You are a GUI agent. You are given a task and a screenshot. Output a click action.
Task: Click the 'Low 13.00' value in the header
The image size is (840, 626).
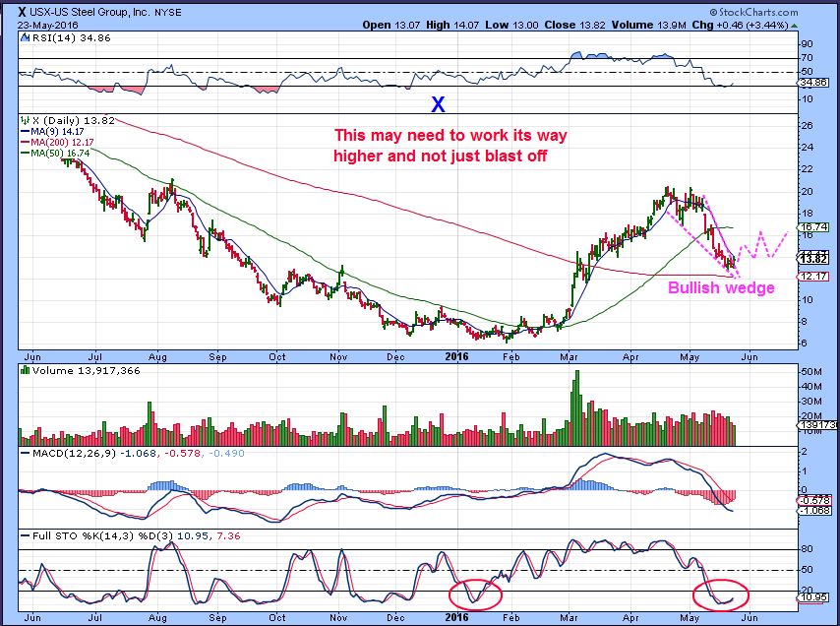click(x=511, y=26)
